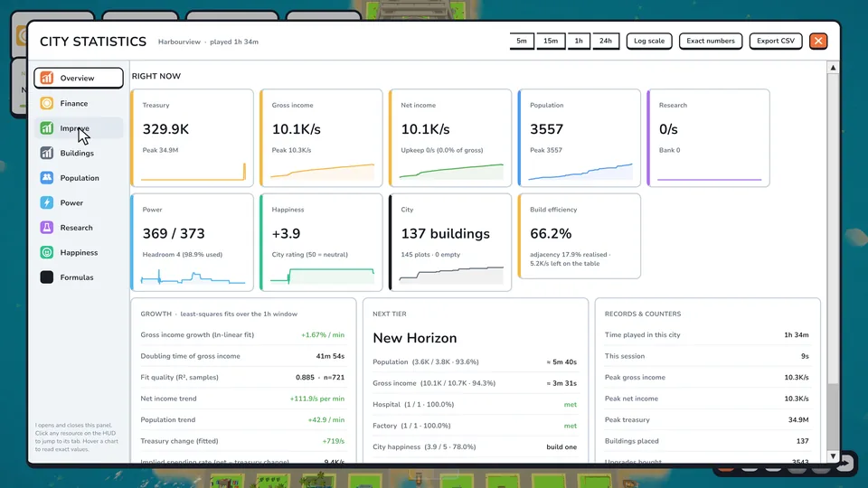The height and width of the screenshot is (488, 868).
Task: Open the Treasury stat card
Action: (x=192, y=137)
